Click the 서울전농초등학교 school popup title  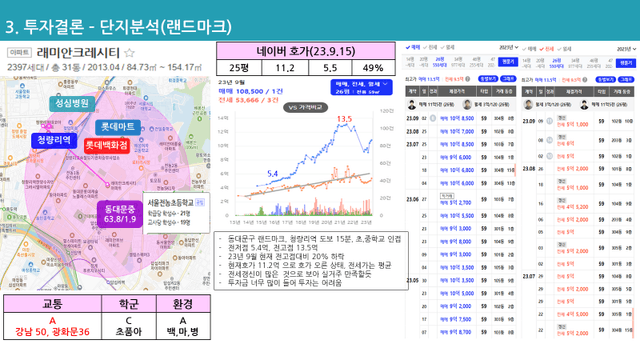point(171,202)
